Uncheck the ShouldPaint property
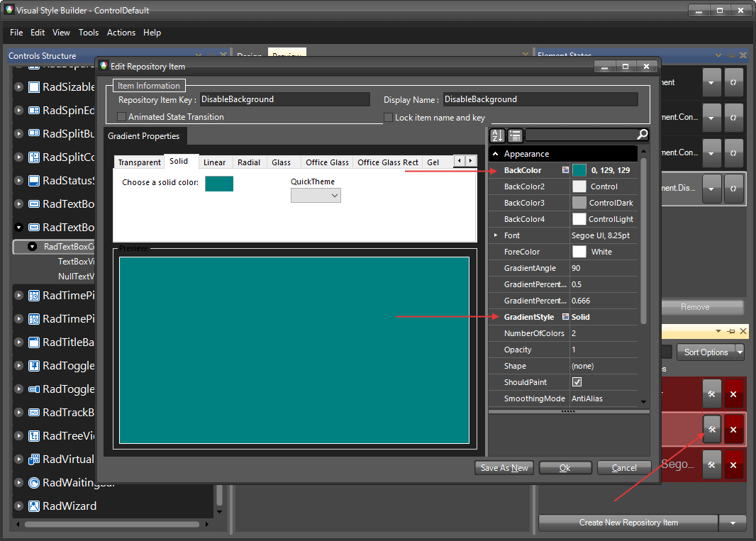Screen dimensions: 756x541 (x=577, y=381)
